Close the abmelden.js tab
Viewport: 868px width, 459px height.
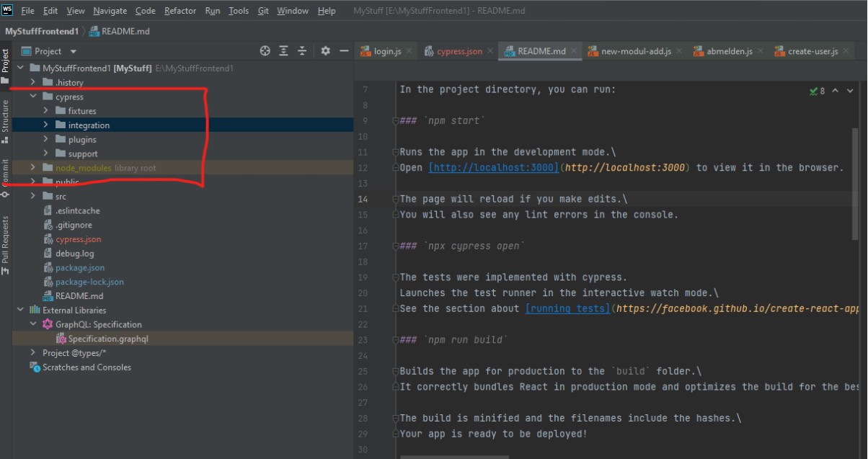761,51
